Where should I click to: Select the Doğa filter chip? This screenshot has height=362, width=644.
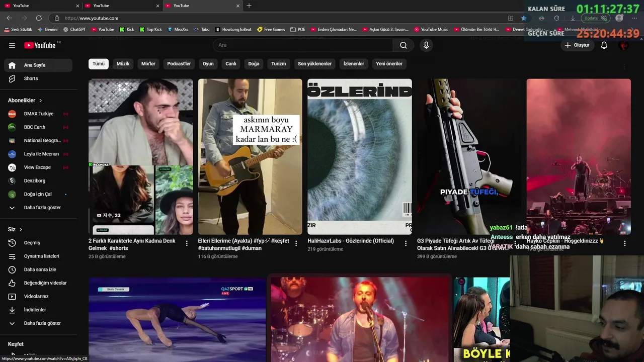click(x=254, y=64)
